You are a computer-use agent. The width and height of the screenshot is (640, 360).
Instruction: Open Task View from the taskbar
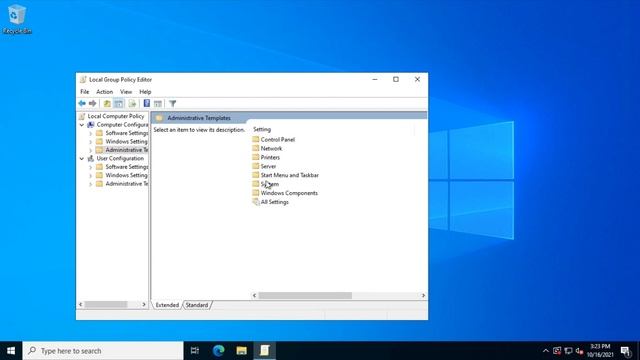[195, 351]
